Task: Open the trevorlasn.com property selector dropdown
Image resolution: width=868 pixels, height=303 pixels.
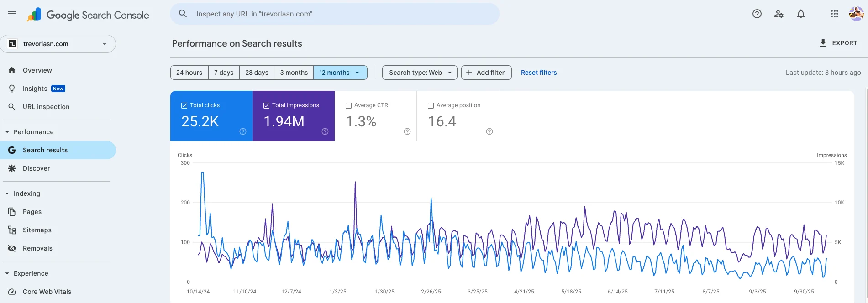Action: point(58,44)
